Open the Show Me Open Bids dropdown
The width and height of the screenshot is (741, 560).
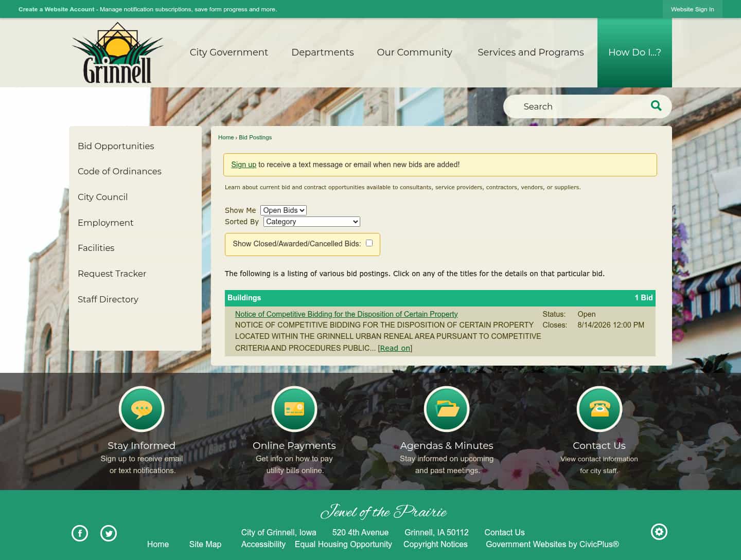284,210
